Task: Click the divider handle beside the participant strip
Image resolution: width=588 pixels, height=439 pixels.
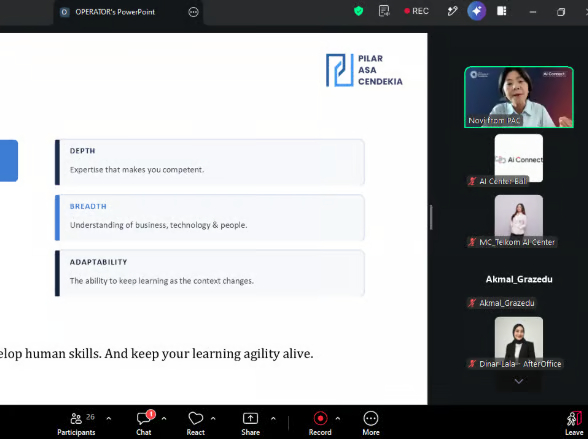Action: click(431, 217)
